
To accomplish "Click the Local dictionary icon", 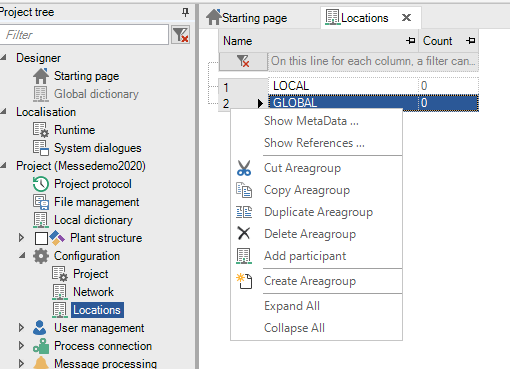I will pos(41,220).
